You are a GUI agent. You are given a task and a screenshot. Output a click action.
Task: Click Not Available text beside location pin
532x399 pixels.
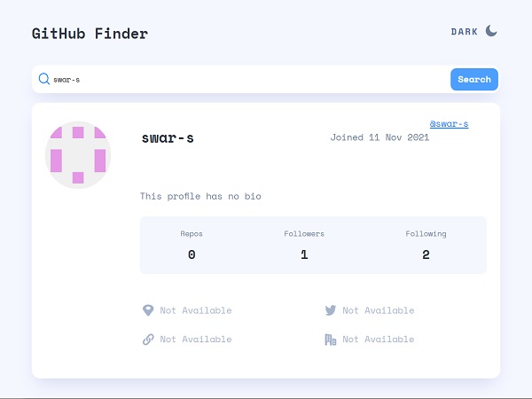196,310
